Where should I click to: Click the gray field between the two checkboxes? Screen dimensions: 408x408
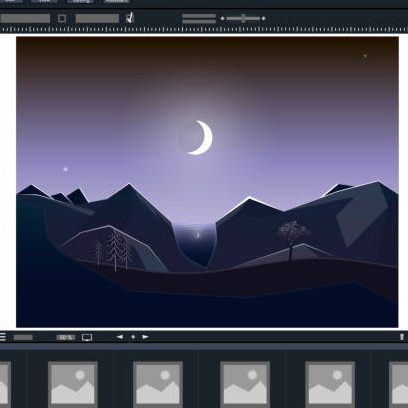[97, 18]
